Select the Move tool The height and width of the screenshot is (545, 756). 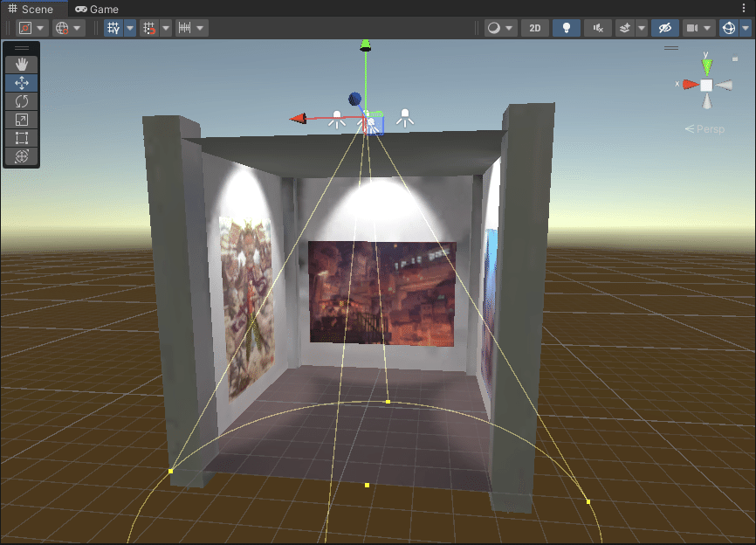22,83
